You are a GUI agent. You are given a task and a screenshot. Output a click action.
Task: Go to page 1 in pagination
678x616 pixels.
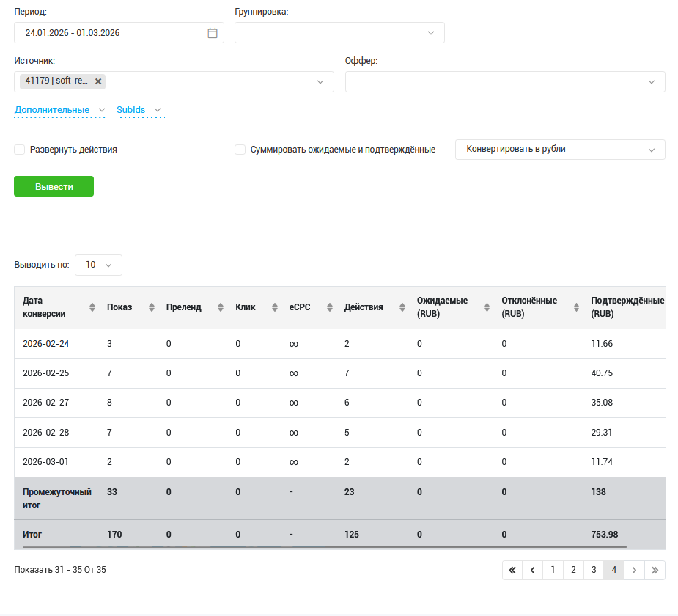click(553, 570)
